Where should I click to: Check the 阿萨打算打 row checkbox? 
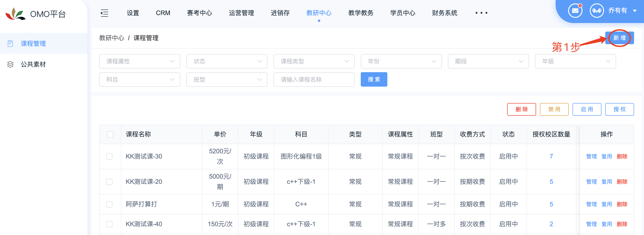(x=109, y=204)
